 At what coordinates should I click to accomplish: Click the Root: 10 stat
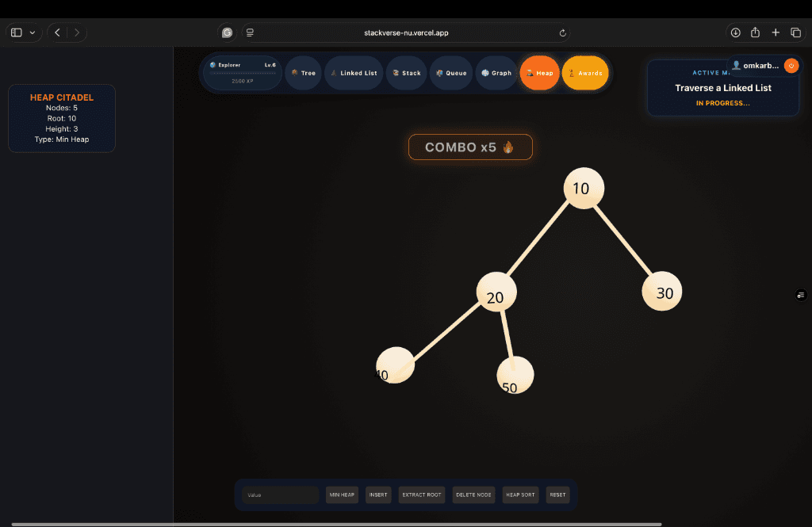[x=62, y=118]
